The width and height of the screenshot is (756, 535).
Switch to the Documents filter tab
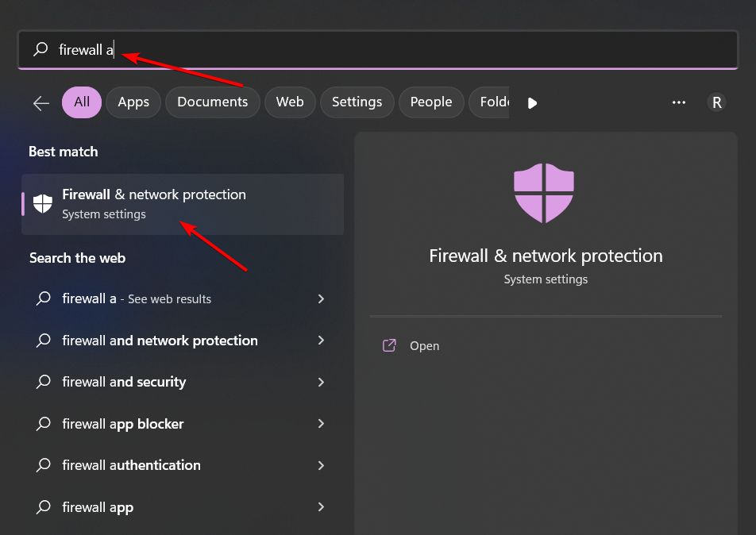point(213,102)
